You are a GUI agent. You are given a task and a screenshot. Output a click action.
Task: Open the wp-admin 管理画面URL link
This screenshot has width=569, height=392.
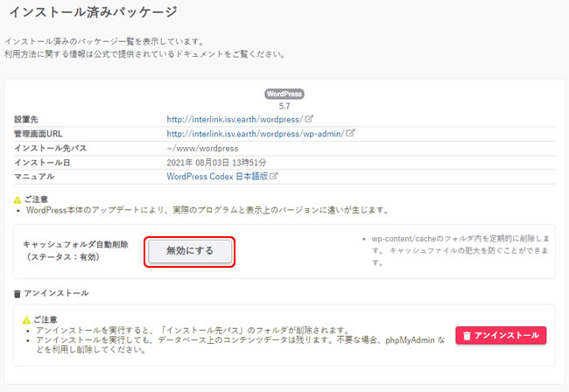255,133
